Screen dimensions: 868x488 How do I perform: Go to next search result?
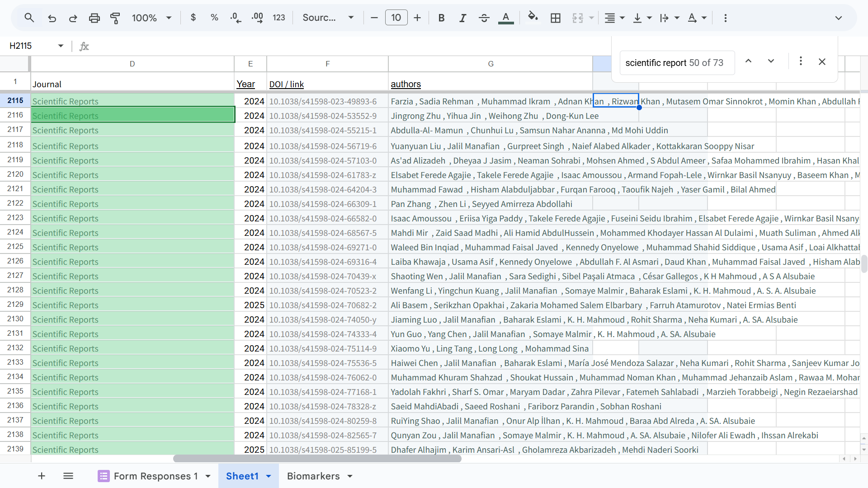(x=771, y=61)
